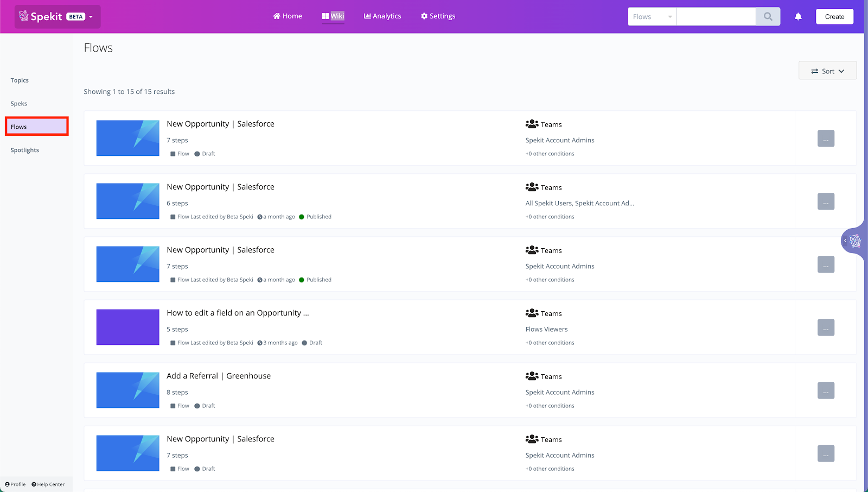The image size is (868, 492).
Task: Click Teams icon on the 6 steps flow card
Action: (532, 187)
